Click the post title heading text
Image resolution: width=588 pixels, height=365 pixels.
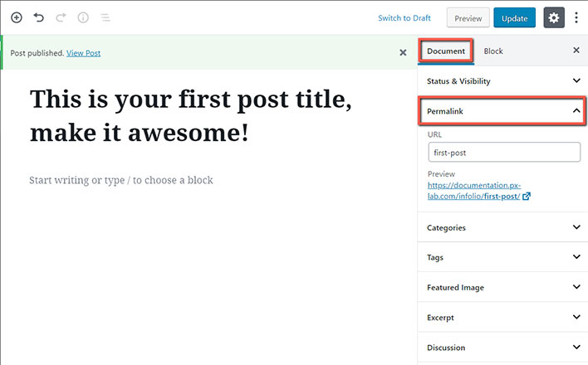[x=191, y=116]
